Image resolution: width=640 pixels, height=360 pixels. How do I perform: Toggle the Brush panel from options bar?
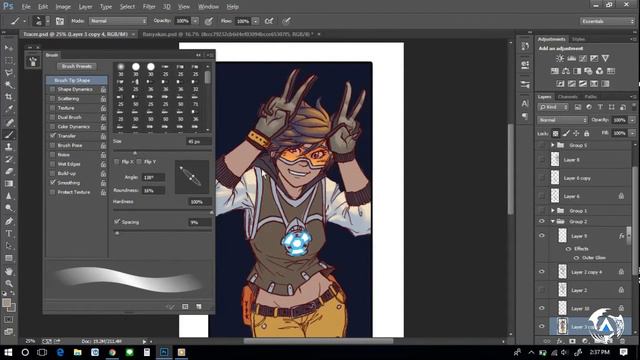[x=60, y=21]
